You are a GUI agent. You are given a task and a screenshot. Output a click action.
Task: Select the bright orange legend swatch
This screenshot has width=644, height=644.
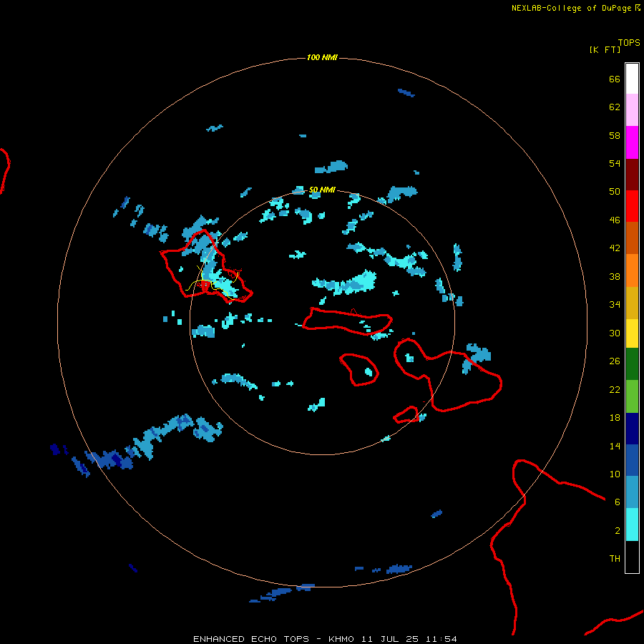click(x=632, y=270)
